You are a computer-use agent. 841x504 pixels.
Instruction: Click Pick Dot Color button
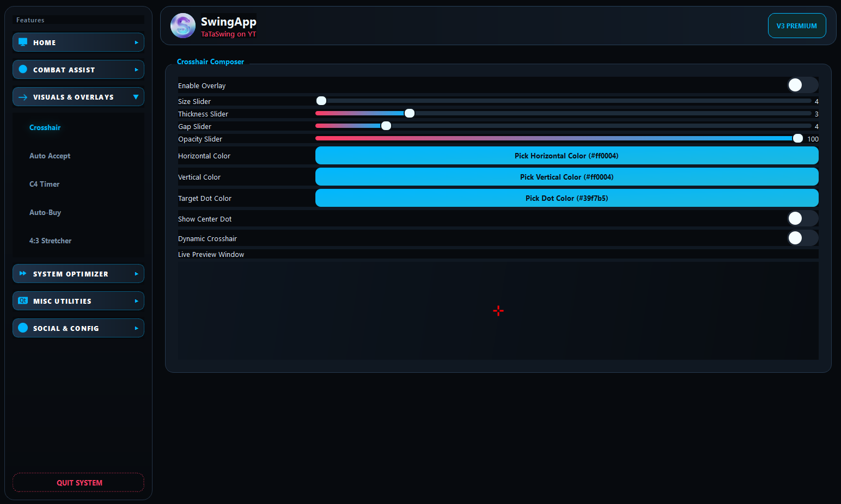tap(566, 198)
